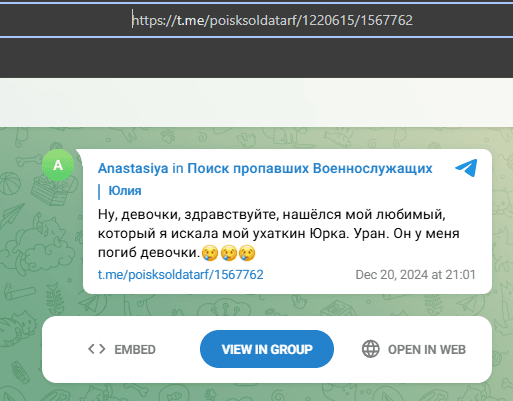
Task: Select the first crying emoji in message
Action: tap(210, 253)
